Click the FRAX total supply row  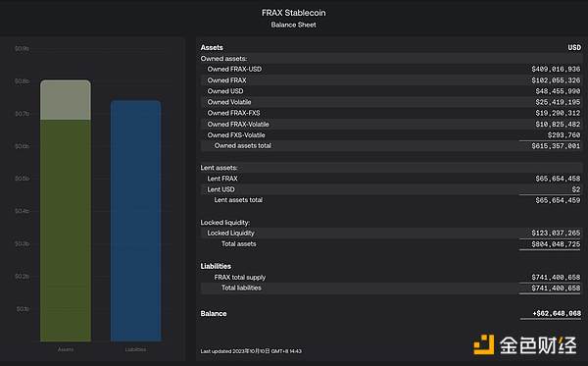click(x=391, y=277)
